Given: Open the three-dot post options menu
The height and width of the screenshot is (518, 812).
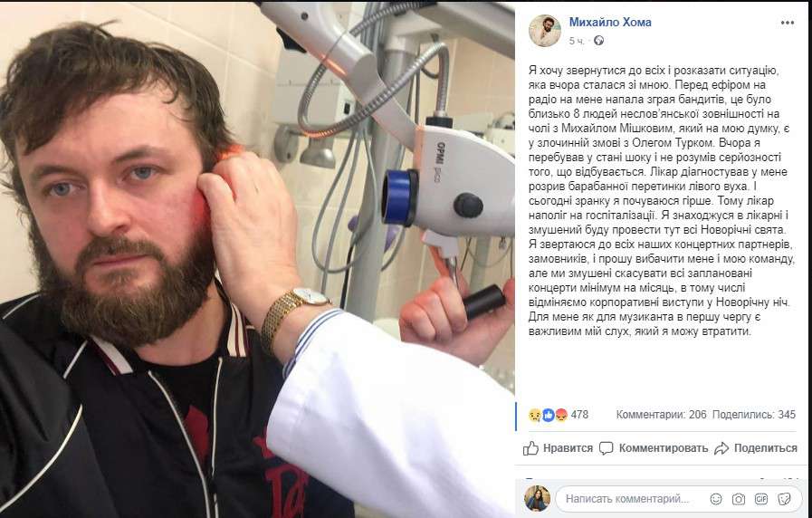Looking at the screenshot, I should (x=788, y=23).
